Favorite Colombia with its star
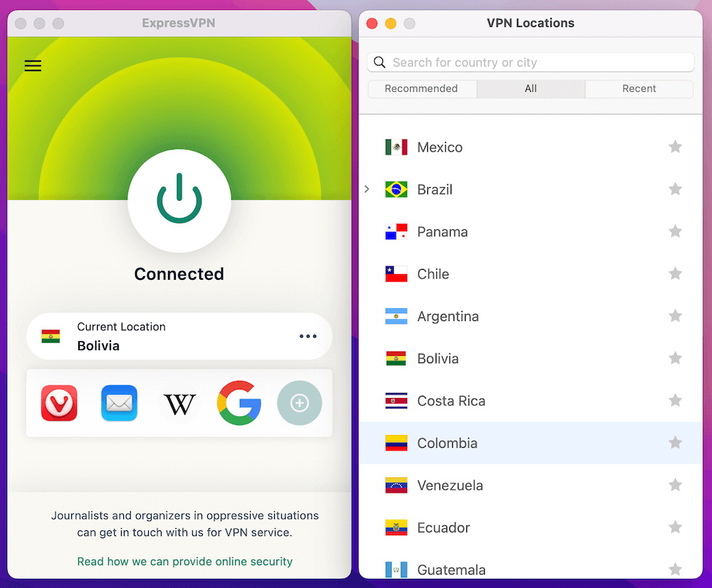This screenshot has height=588, width=712. [675, 442]
